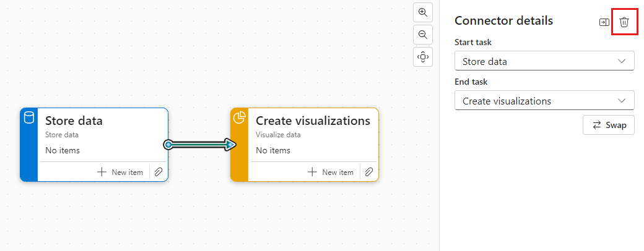Viewport: 644px width, 251px height.
Task: Add New item to Create visualizations
Action: click(331, 172)
